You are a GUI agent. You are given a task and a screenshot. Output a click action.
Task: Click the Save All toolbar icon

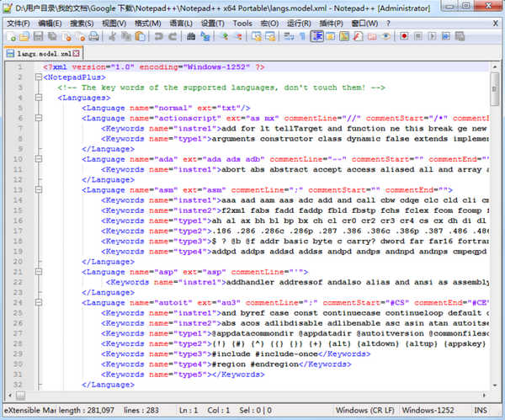tap(52, 36)
